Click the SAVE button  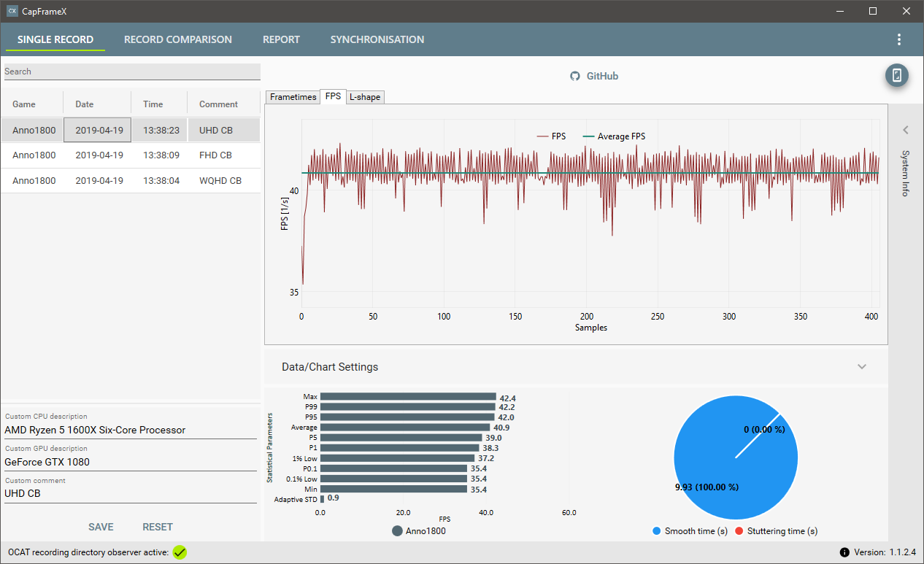(x=101, y=527)
